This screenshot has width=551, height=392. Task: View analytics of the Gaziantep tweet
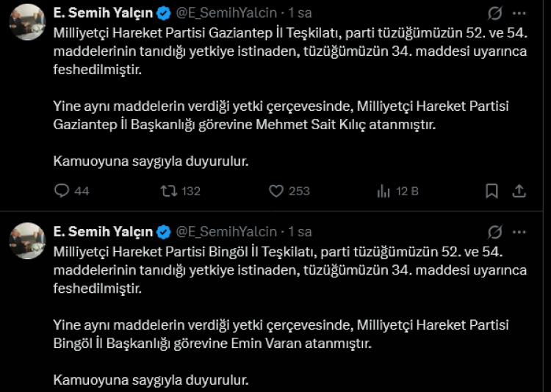coord(383,191)
